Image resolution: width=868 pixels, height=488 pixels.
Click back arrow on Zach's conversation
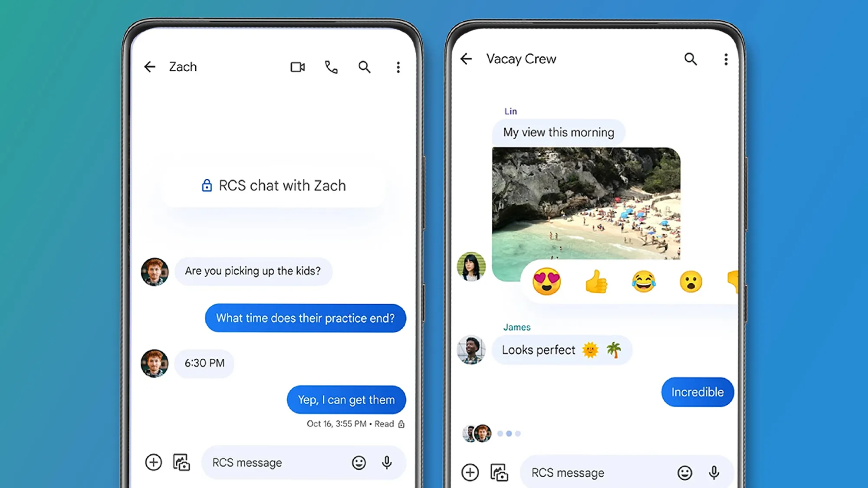pos(150,67)
